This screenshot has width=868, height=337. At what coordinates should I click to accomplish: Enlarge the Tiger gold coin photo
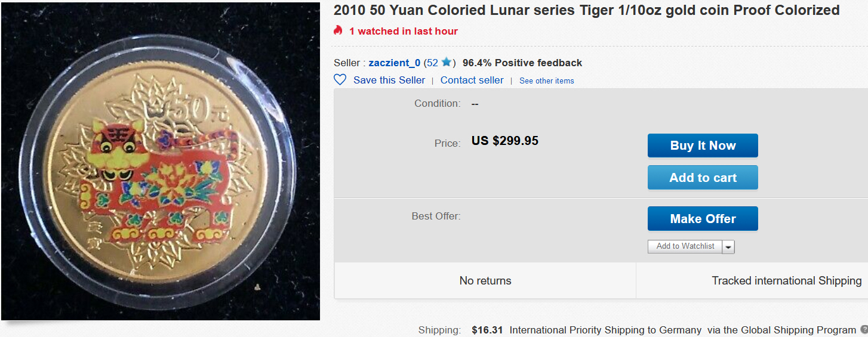coord(161,162)
